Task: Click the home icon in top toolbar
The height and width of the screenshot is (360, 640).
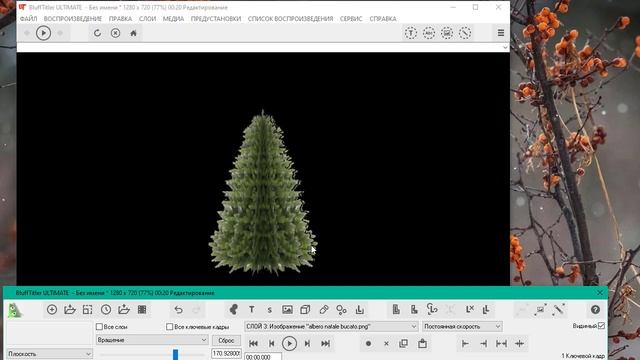Action: tap(133, 33)
